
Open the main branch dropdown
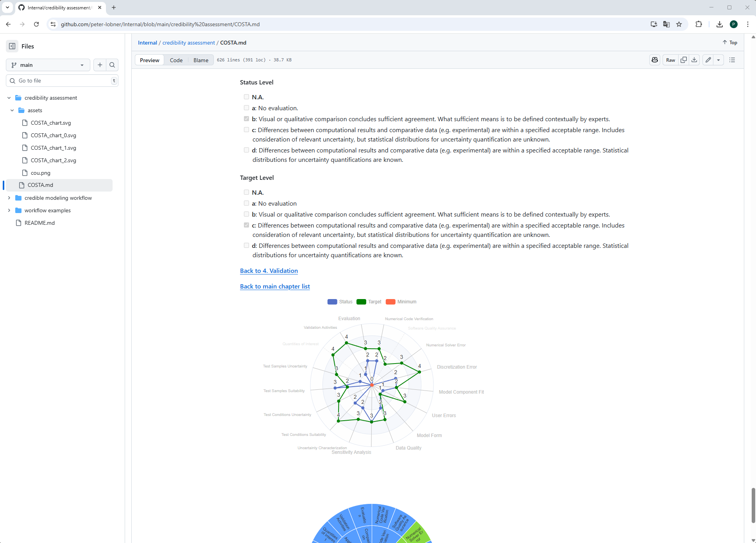[48, 65]
